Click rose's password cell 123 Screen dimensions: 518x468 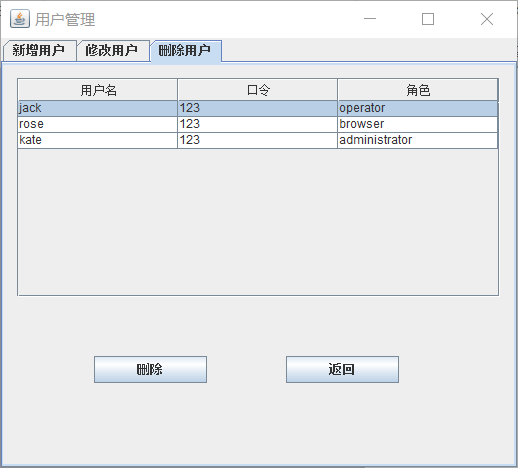(258, 124)
